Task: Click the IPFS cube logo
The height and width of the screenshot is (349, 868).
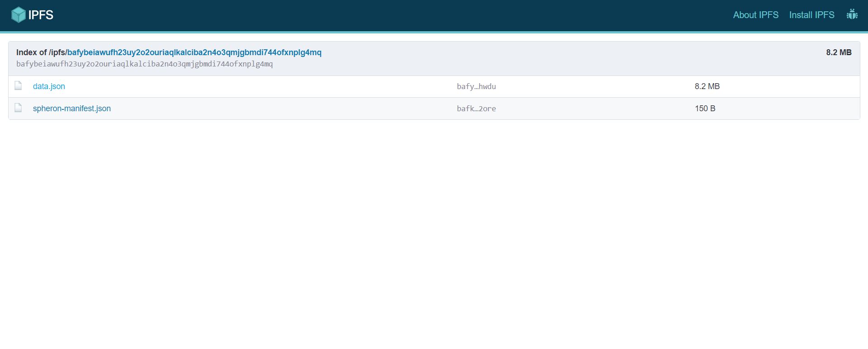Action: 19,15
